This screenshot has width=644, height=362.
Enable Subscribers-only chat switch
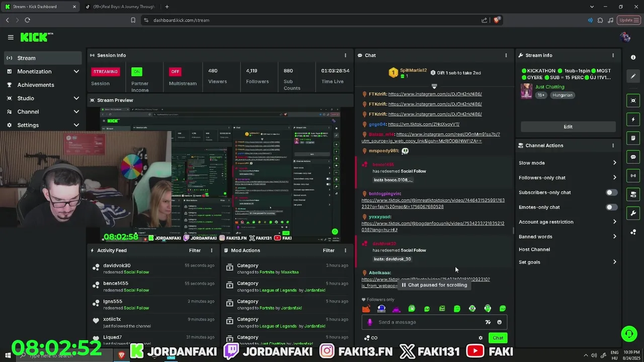click(x=611, y=193)
